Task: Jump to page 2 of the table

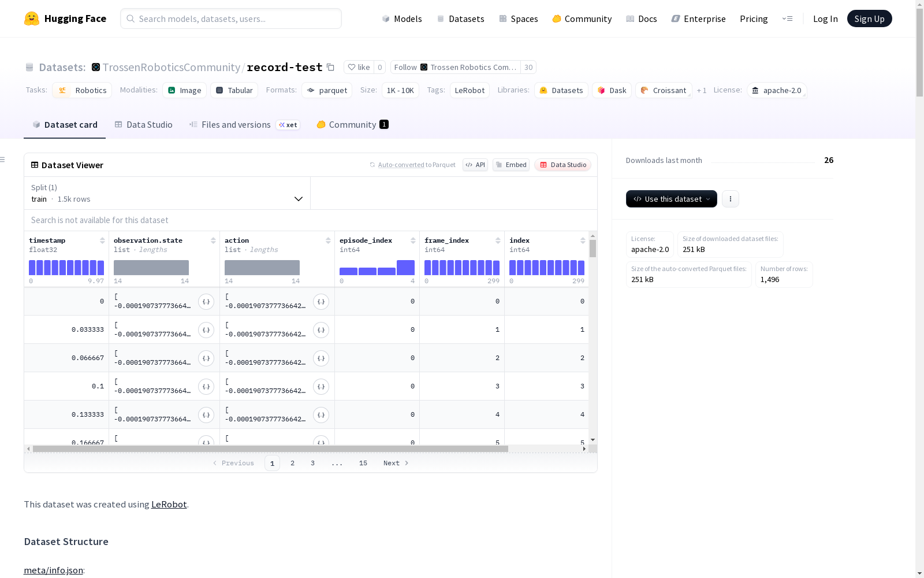Action: click(293, 463)
